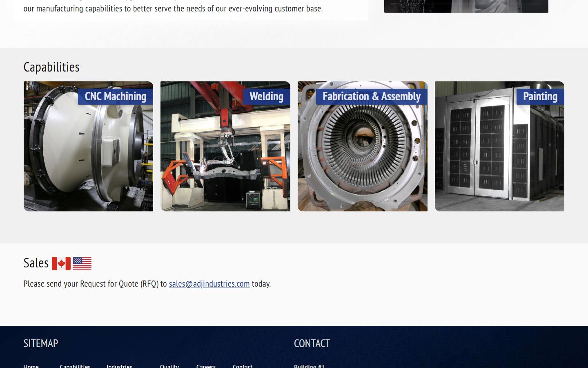588x368 pixels.
Task: Select the CNC Machining label badge
Action: (115, 96)
